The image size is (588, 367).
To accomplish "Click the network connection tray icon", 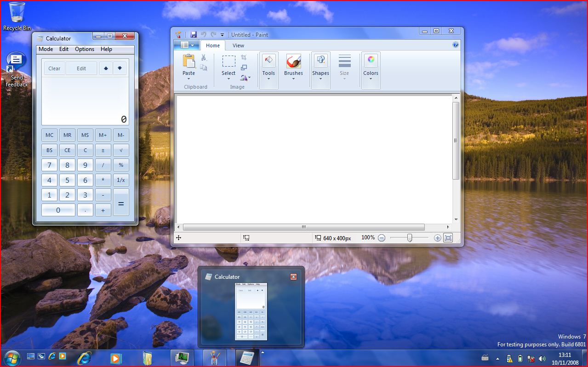I will click(x=531, y=358).
